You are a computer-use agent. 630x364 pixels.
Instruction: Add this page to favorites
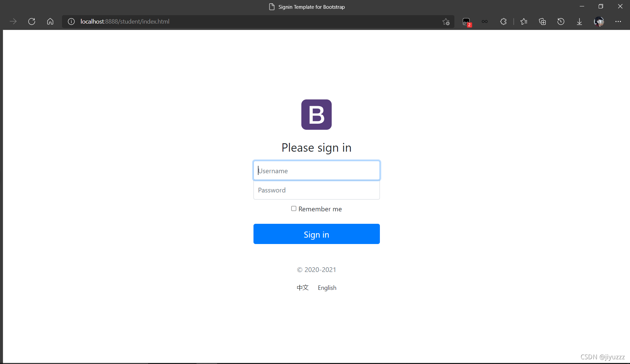446,22
